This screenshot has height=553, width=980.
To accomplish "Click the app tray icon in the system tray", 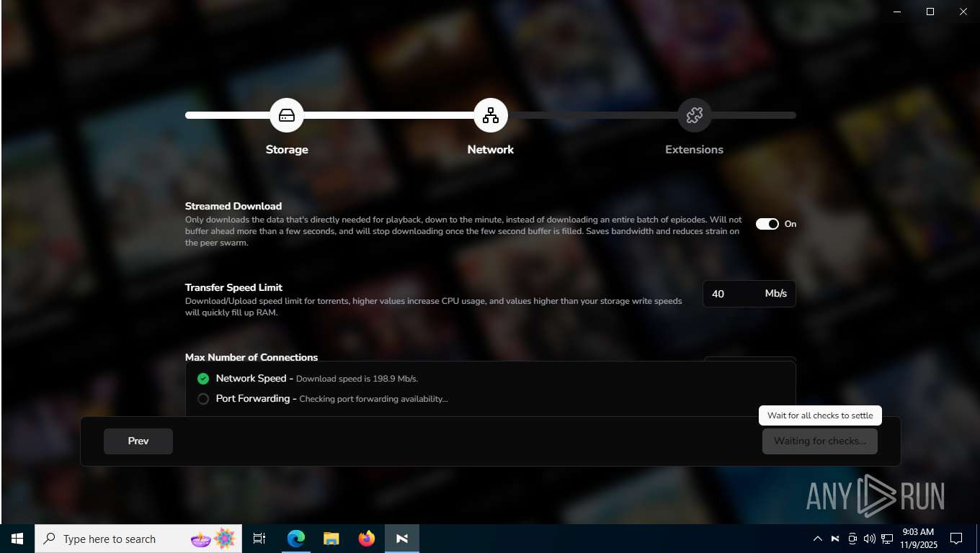I will pyautogui.click(x=835, y=539).
